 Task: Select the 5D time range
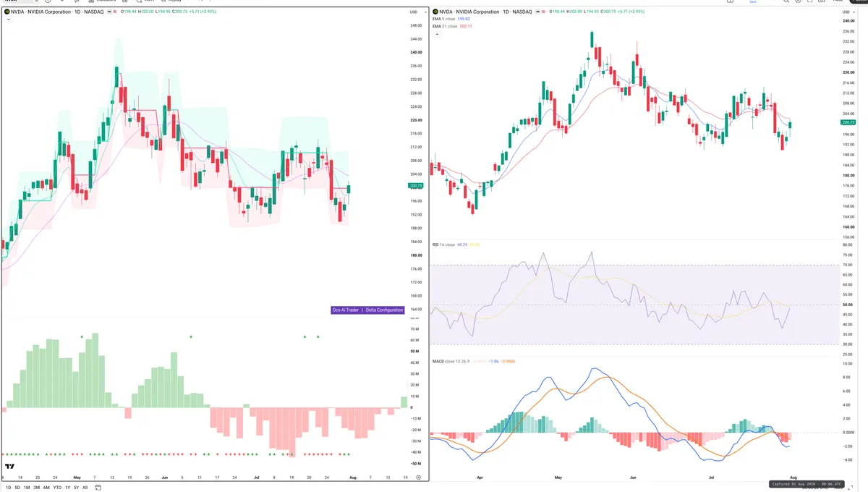tap(17, 488)
